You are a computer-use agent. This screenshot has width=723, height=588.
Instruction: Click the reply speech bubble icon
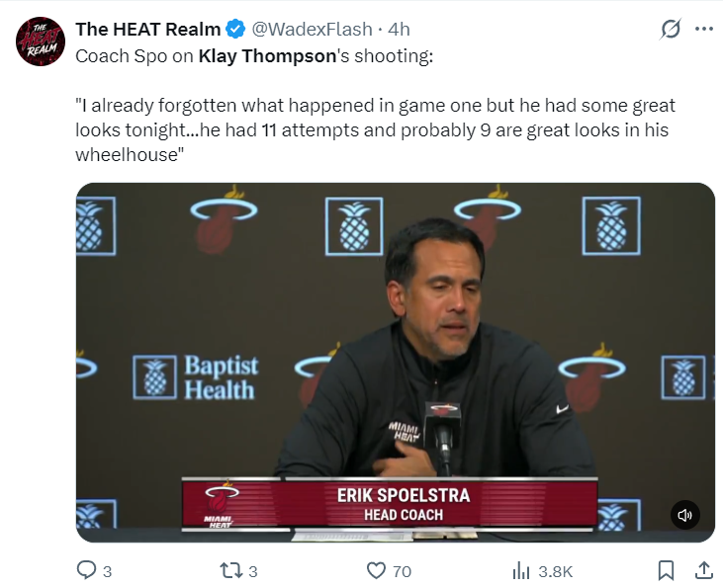coord(86,570)
